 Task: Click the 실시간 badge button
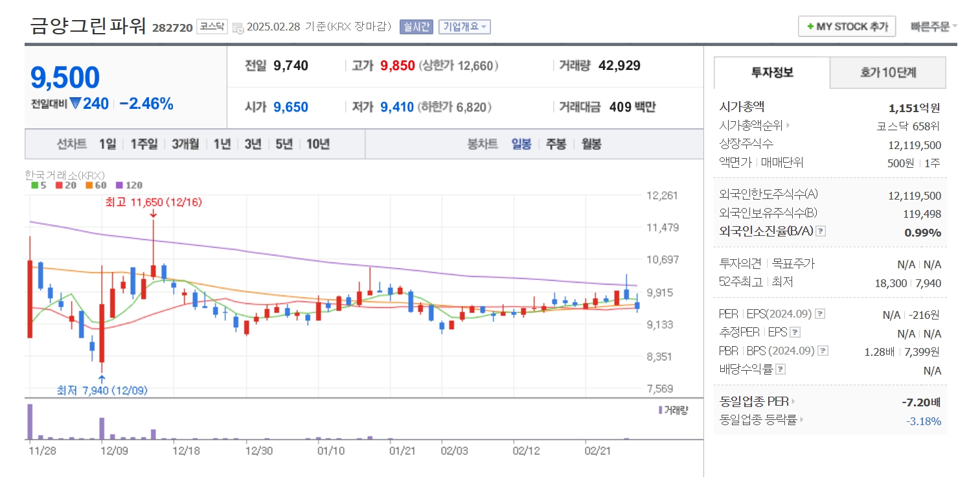pos(416,27)
